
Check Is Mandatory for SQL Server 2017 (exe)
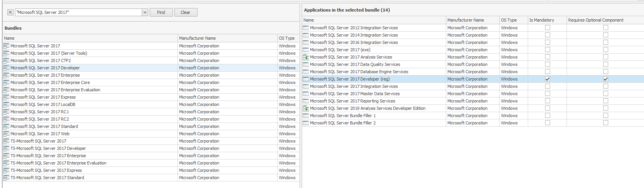(x=547, y=50)
